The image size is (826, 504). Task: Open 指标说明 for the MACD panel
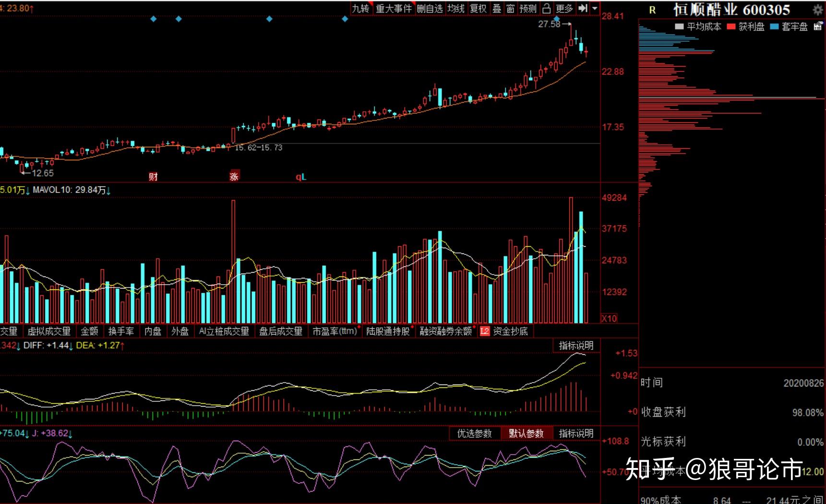(576, 346)
